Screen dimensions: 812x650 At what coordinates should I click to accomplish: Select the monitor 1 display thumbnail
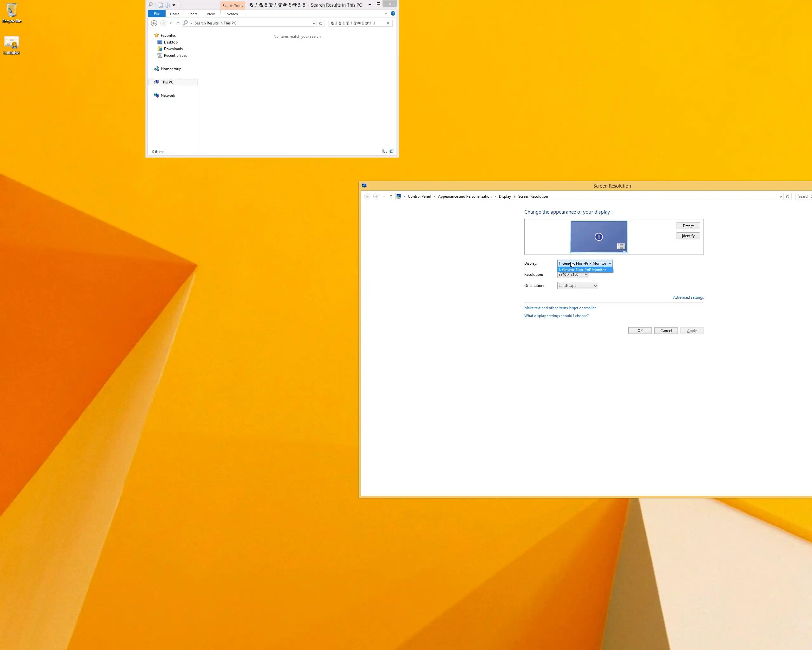598,237
